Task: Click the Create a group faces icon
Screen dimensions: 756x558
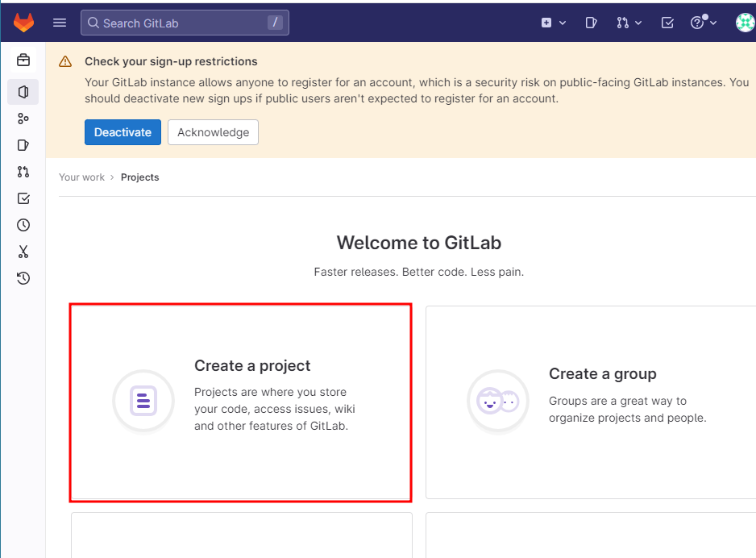Action: [498, 401]
